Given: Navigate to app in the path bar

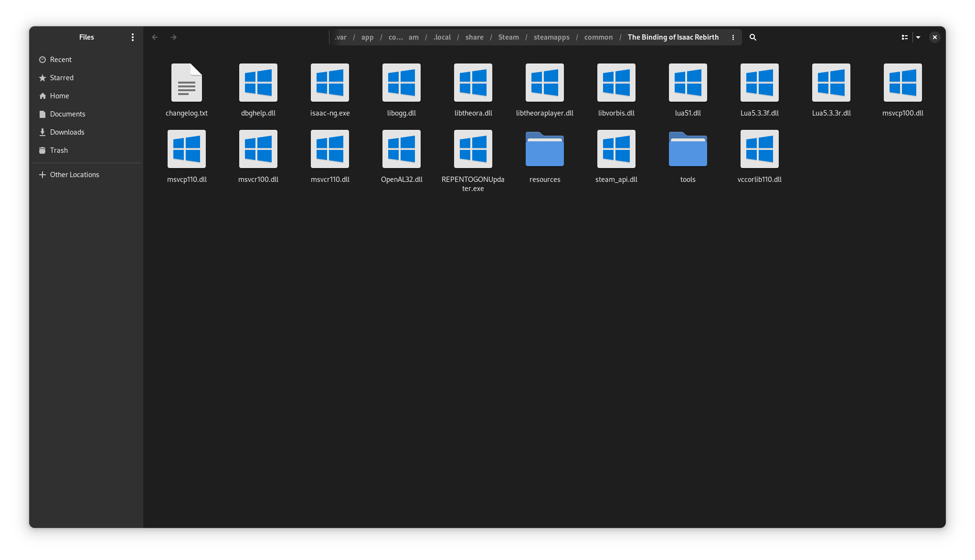Looking at the screenshot, I should (x=367, y=37).
